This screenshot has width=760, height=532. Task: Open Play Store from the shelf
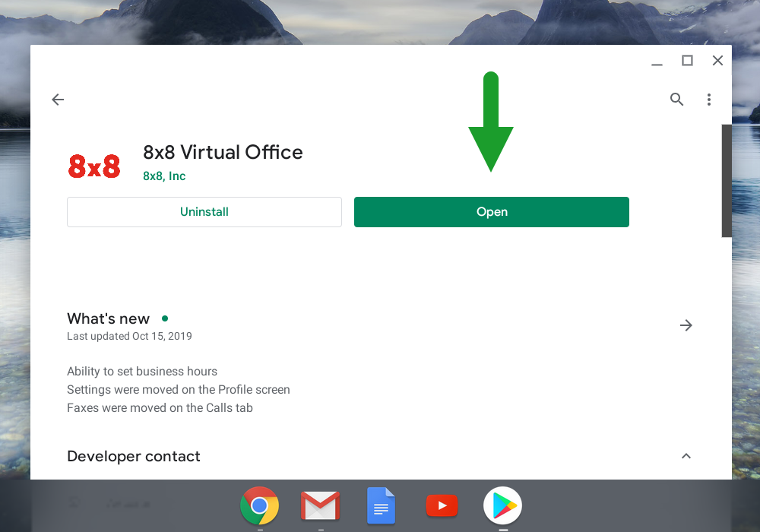pyautogui.click(x=502, y=506)
